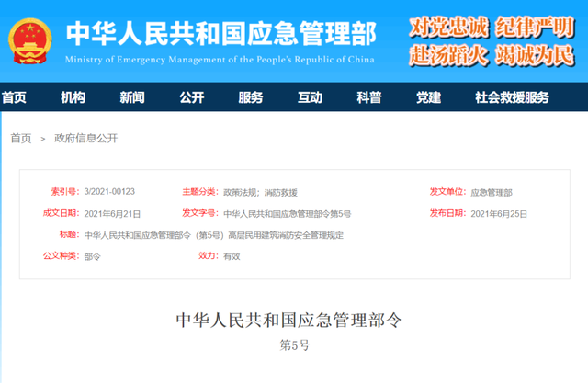This screenshot has width=588, height=383.
Task: Go to the 新闻 section
Action: [x=132, y=97]
